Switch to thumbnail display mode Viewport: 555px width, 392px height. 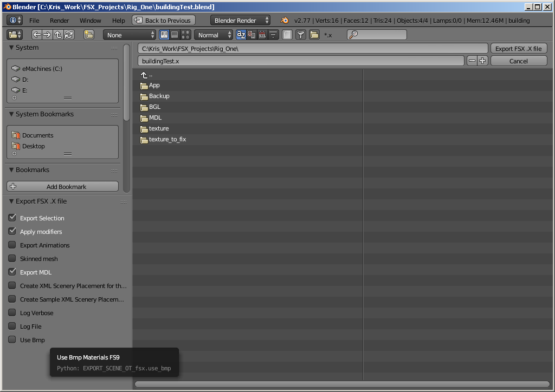click(185, 35)
